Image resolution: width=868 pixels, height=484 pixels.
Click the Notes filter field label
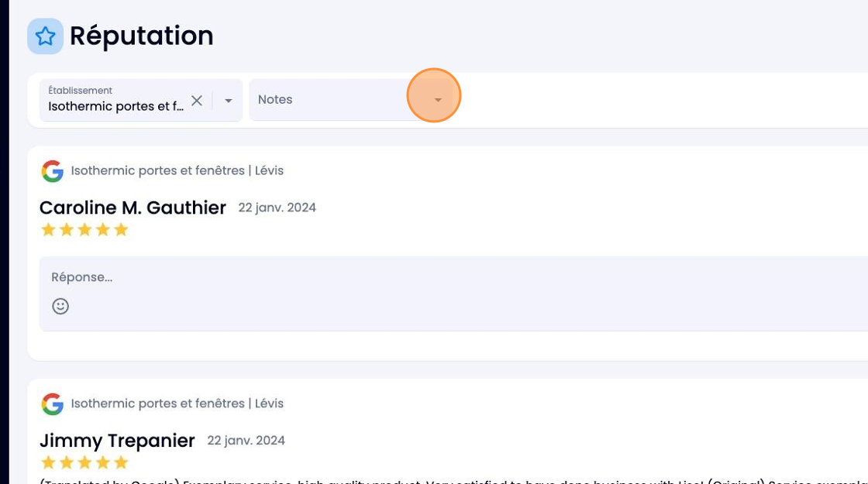(275, 100)
